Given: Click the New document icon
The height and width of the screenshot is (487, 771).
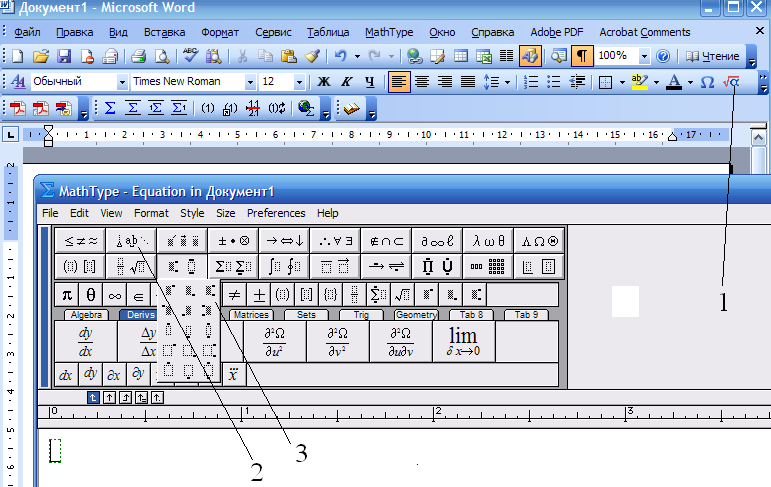Looking at the screenshot, I should tap(17, 56).
